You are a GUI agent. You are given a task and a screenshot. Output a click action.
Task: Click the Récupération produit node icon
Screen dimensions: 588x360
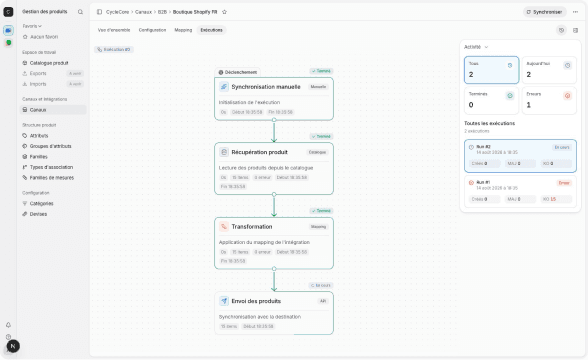click(224, 152)
